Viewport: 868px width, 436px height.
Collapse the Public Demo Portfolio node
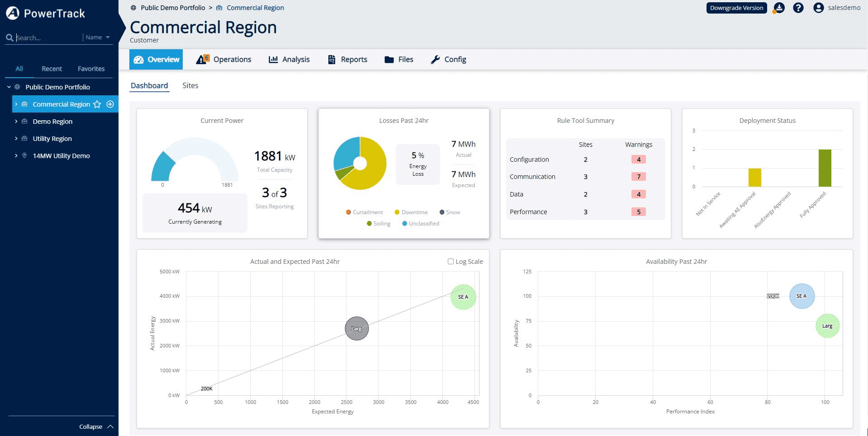tap(8, 87)
